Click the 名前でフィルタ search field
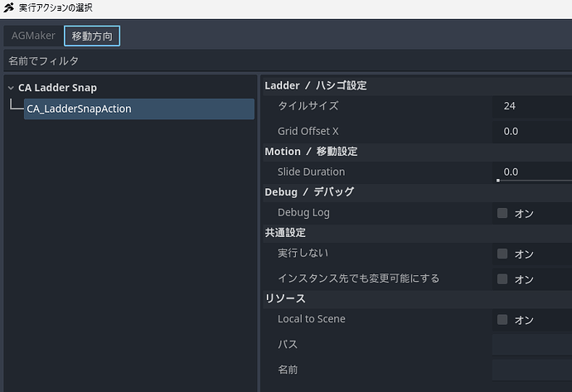 pyautogui.click(x=288, y=60)
